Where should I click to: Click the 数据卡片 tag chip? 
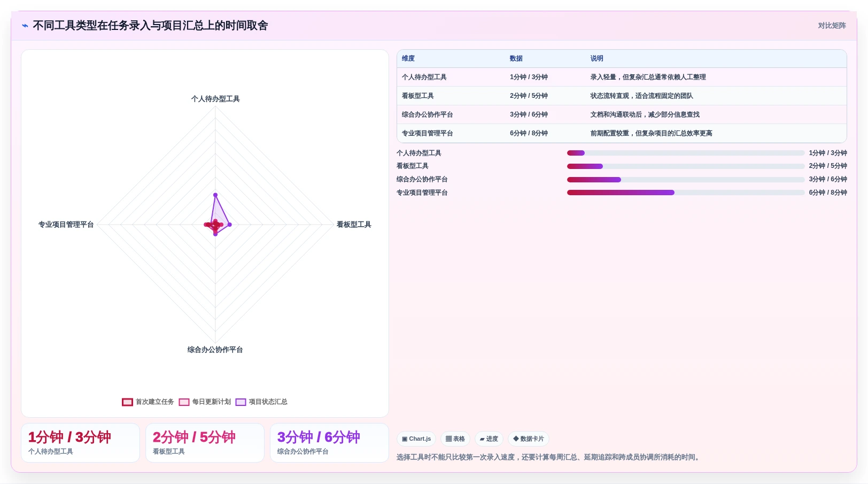click(x=529, y=439)
